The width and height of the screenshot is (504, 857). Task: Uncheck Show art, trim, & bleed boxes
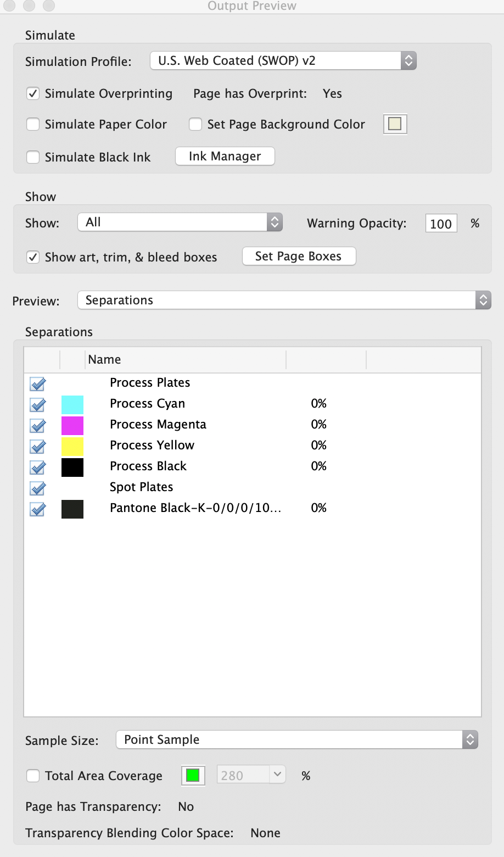(33, 257)
